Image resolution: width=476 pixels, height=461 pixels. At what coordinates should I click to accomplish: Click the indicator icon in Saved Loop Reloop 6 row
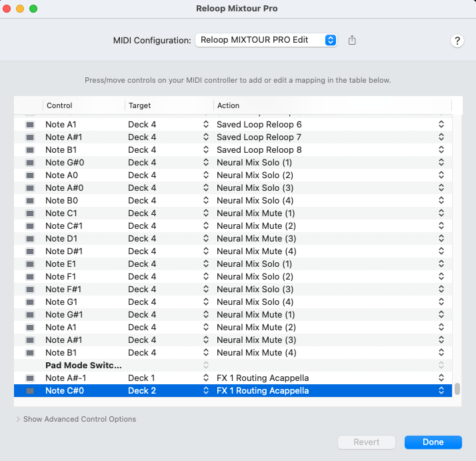tap(30, 125)
